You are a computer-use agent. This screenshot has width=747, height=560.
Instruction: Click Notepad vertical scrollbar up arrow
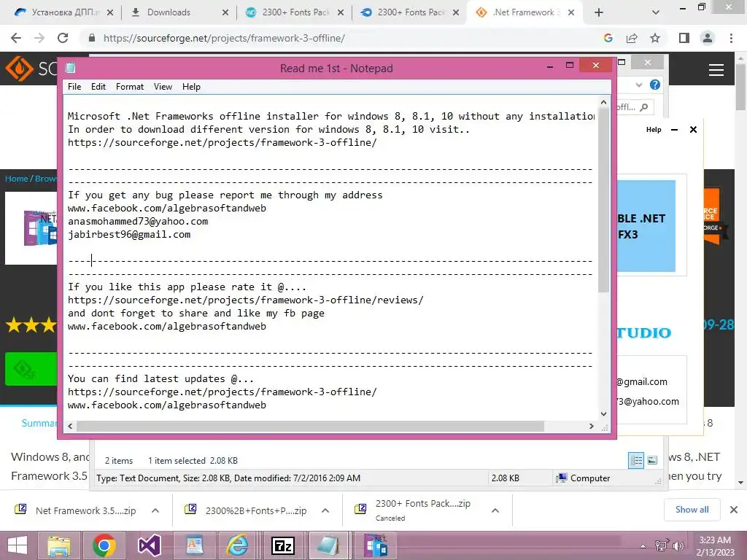coord(603,102)
